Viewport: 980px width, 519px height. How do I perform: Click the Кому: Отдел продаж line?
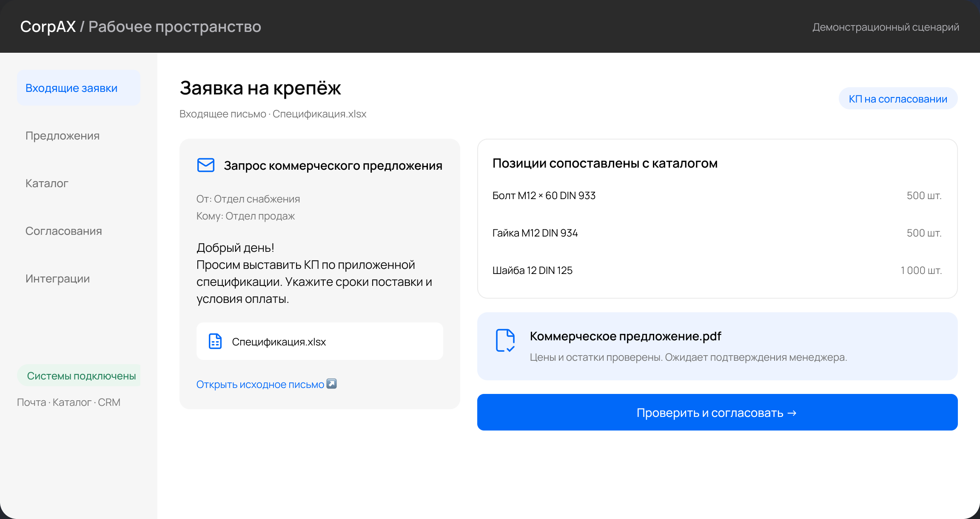(x=245, y=216)
